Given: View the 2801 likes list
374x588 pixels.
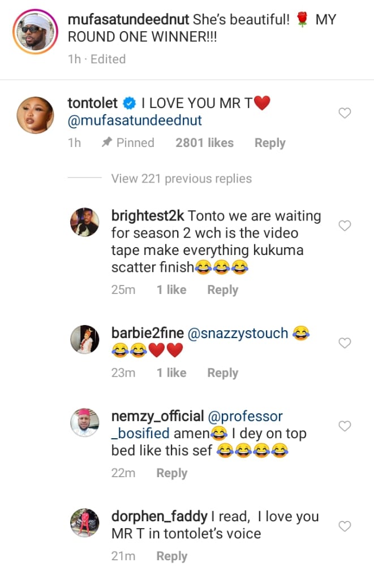Looking at the screenshot, I should pyautogui.click(x=204, y=143).
